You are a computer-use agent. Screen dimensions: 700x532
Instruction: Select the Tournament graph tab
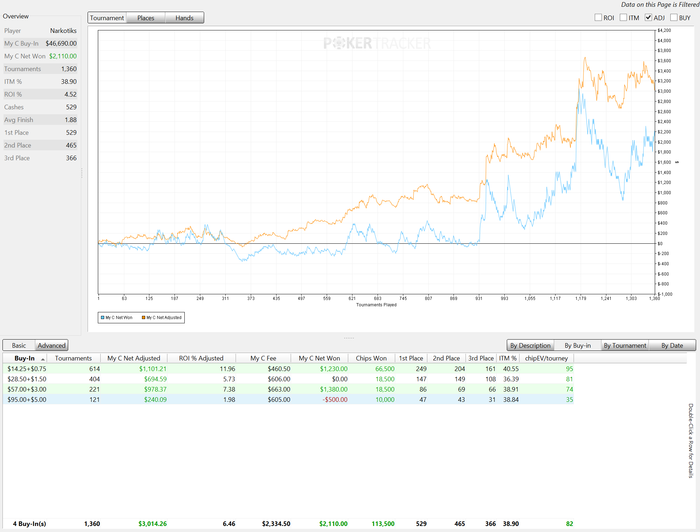(x=107, y=18)
